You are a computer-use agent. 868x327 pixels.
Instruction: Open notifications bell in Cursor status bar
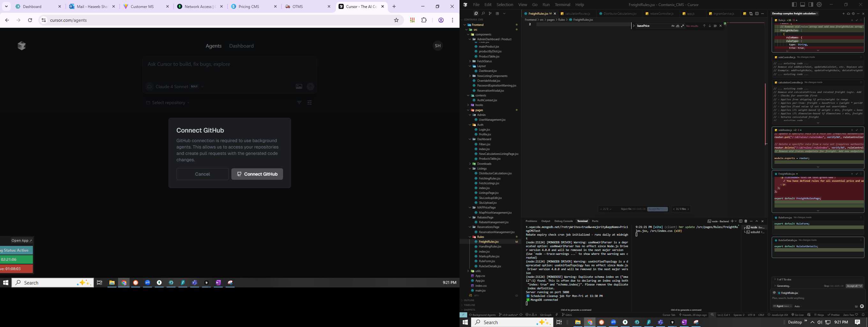(863, 315)
